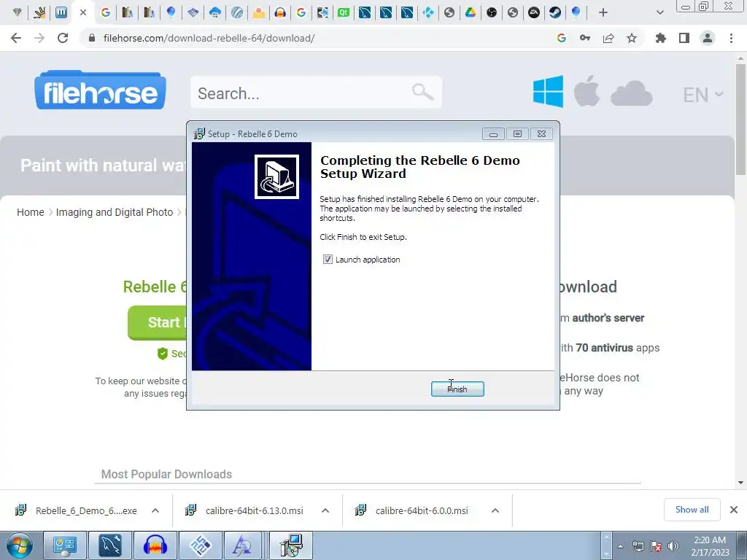Open a new browser tab
Viewport: 747px width, 560px height.
tap(603, 13)
